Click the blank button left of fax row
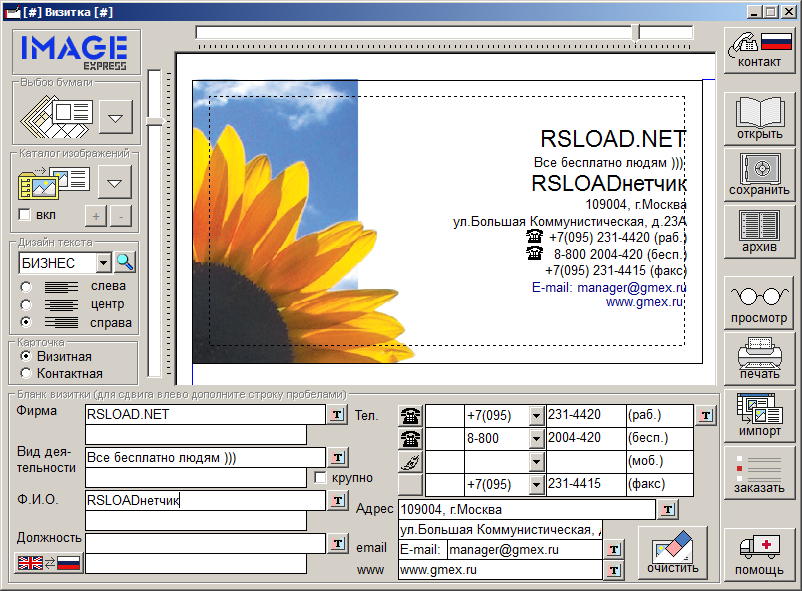This screenshot has height=591, width=802. tap(410, 485)
